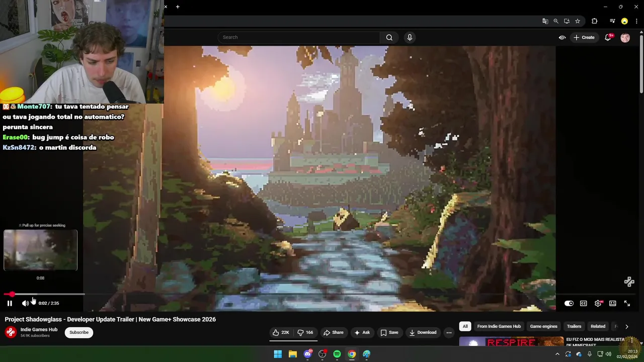Open the Ask AI button
Image resolution: width=644 pixels, height=362 pixels.
(362, 332)
